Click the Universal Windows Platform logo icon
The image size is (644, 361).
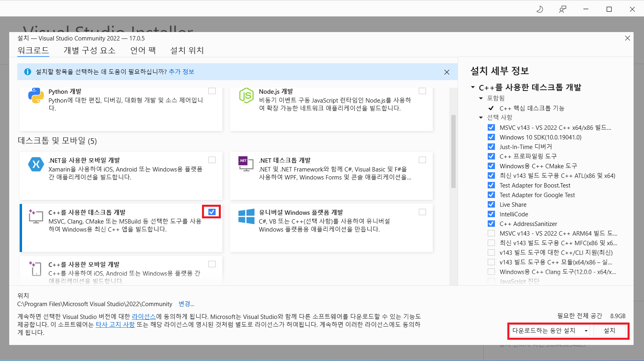(x=246, y=216)
